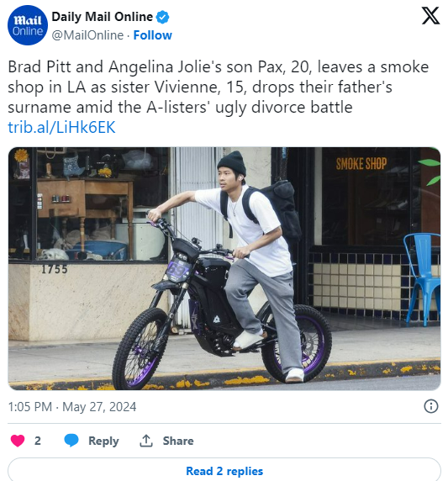Viewport: 448px width, 481px height.
Task: Click the @MailOnline handle
Action: pyautogui.click(x=87, y=35)
